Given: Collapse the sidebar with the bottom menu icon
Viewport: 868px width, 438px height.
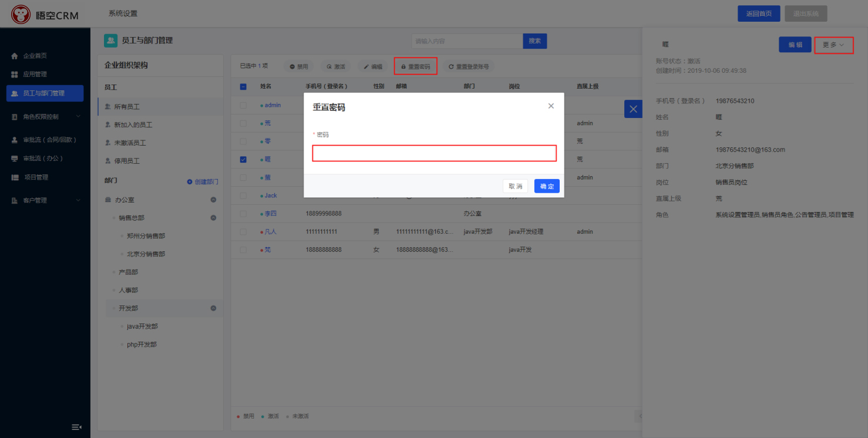Looking at the screenshot, I should pos(76,427).
